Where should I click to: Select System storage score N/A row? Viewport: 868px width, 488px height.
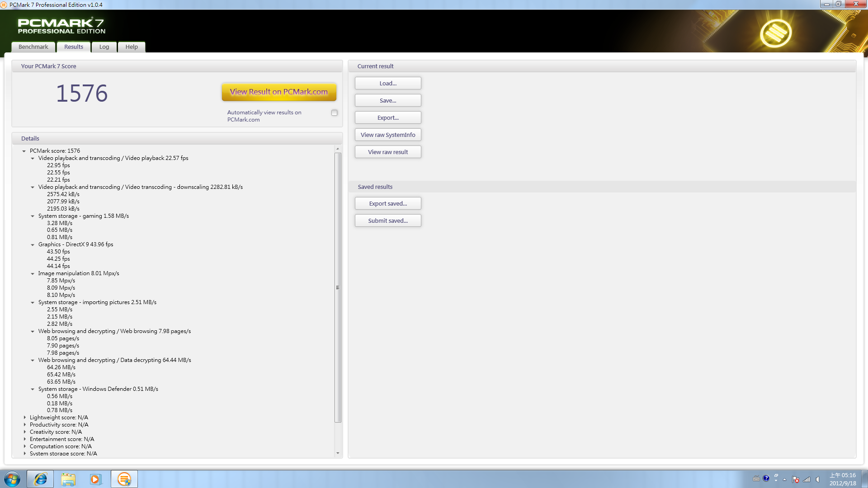63,454
